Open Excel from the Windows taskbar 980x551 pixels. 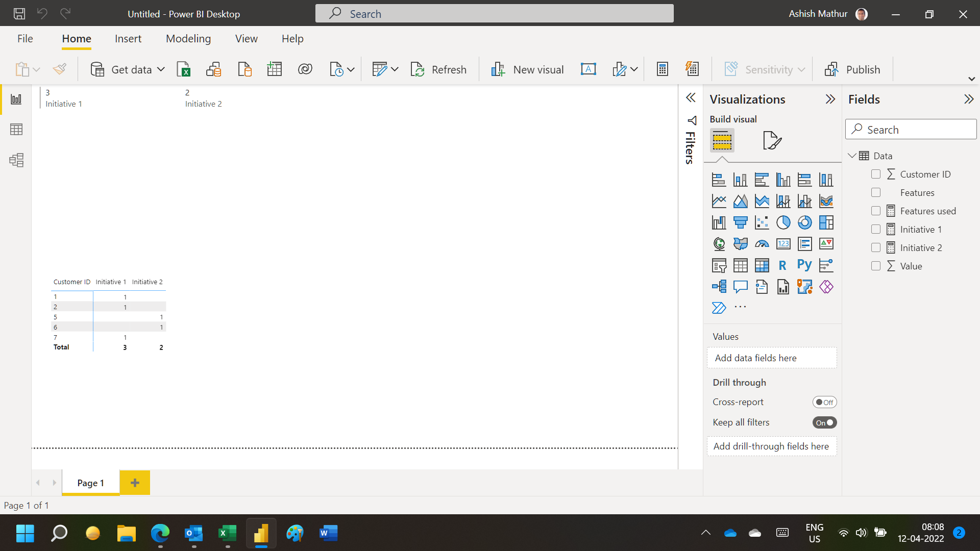[227, 533]
